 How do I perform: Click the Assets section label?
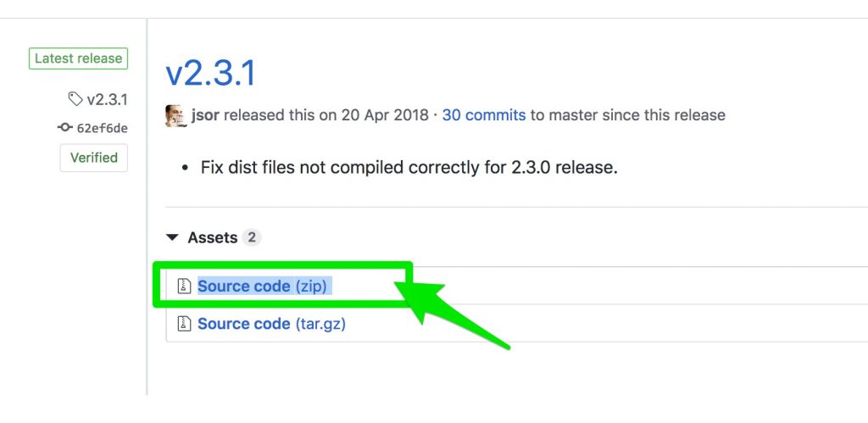click(212, 238)
